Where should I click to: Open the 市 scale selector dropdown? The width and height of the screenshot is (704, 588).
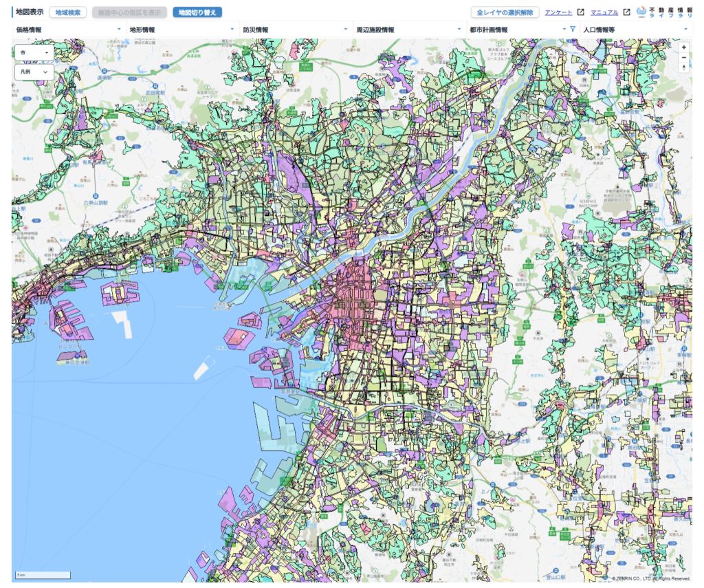tap(34, 52)
